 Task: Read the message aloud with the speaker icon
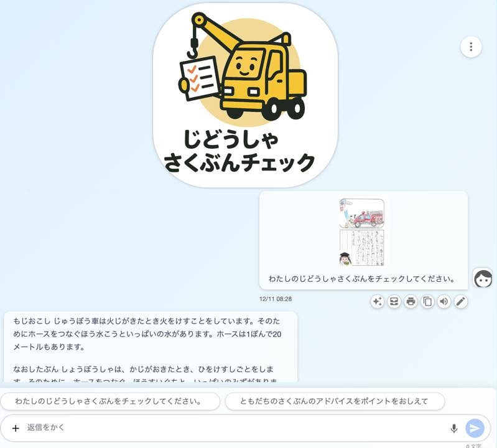[444, 301]
